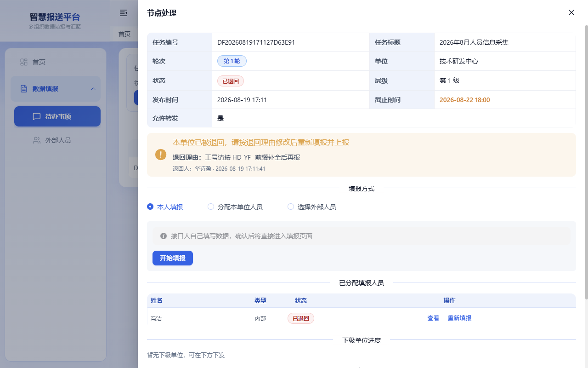This screenshot has width=588, height=368.
Task: Click the 退回理由 message text
Action: [237, 157]
